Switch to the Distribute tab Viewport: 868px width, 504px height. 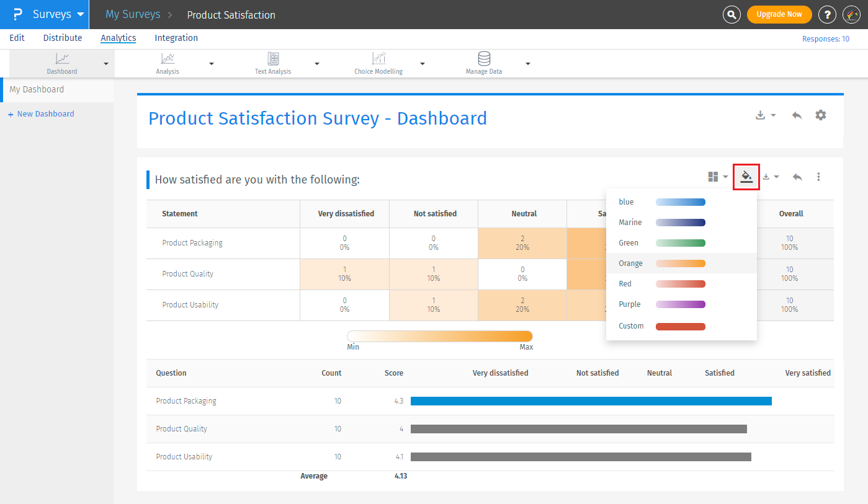[x=63, y=38]
